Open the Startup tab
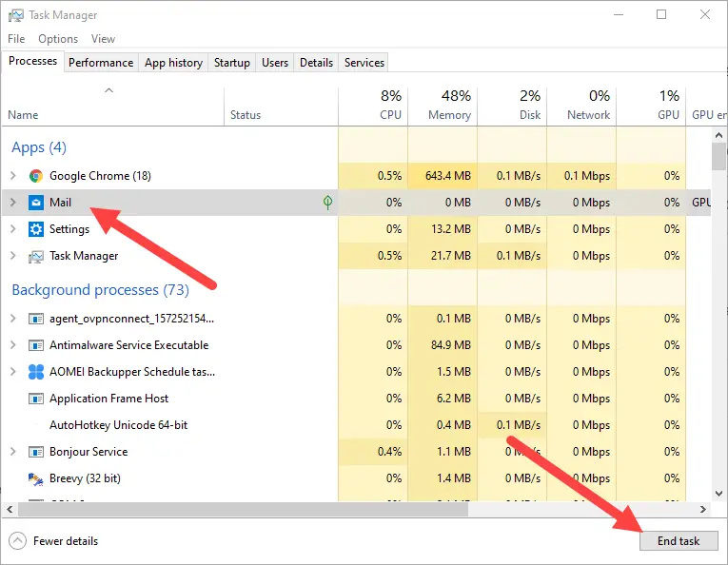The image size is (728, 565). (x=231, y=63)
